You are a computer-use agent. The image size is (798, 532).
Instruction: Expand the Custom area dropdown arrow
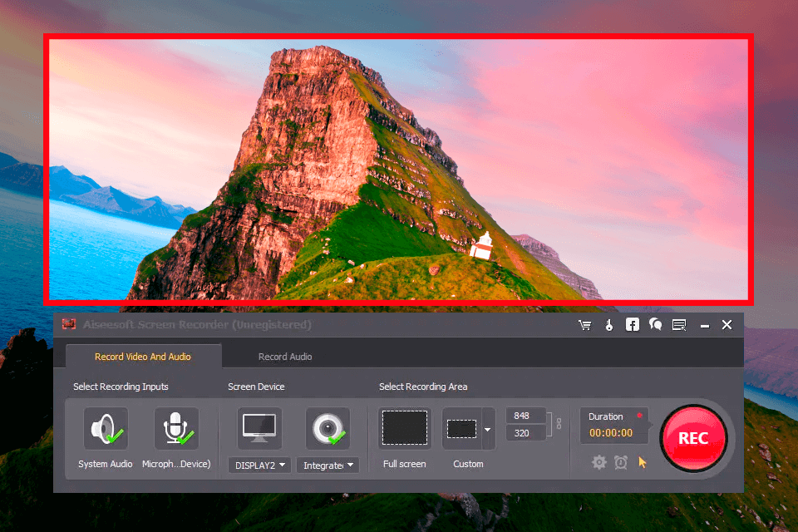pos(487,430)
